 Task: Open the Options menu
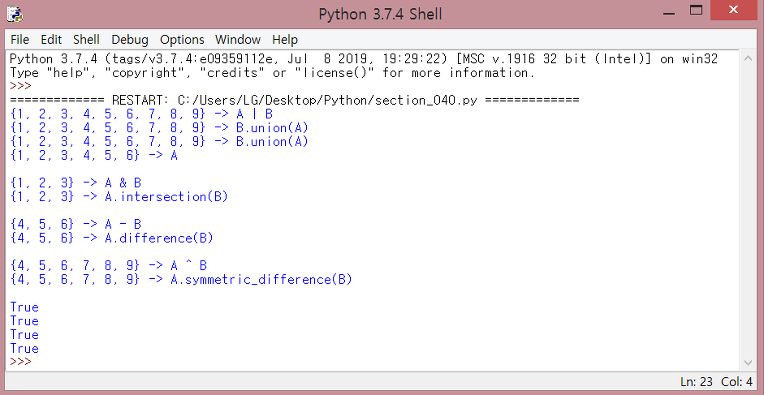(x=182, y=40)
